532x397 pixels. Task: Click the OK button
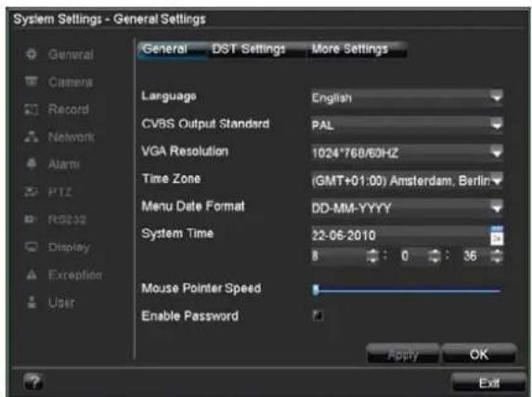[479, 354]
